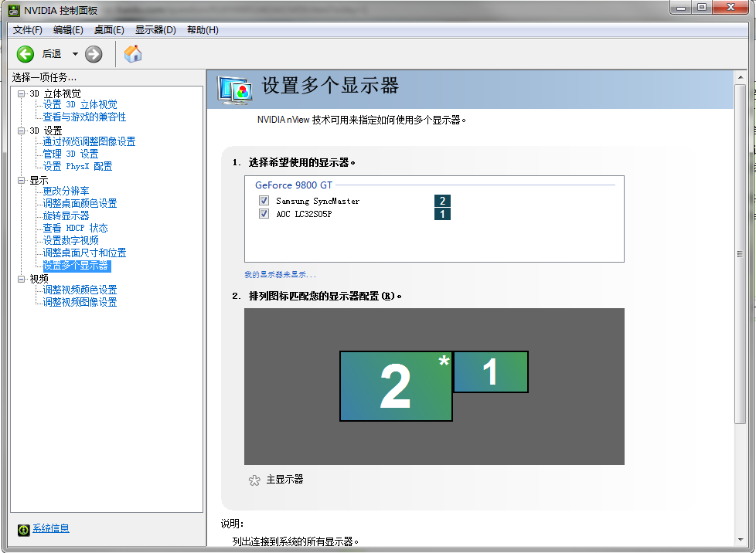Open 设置 3D 立体视觉 page
This screenshot has height=553, width=756.
point(80,104)
